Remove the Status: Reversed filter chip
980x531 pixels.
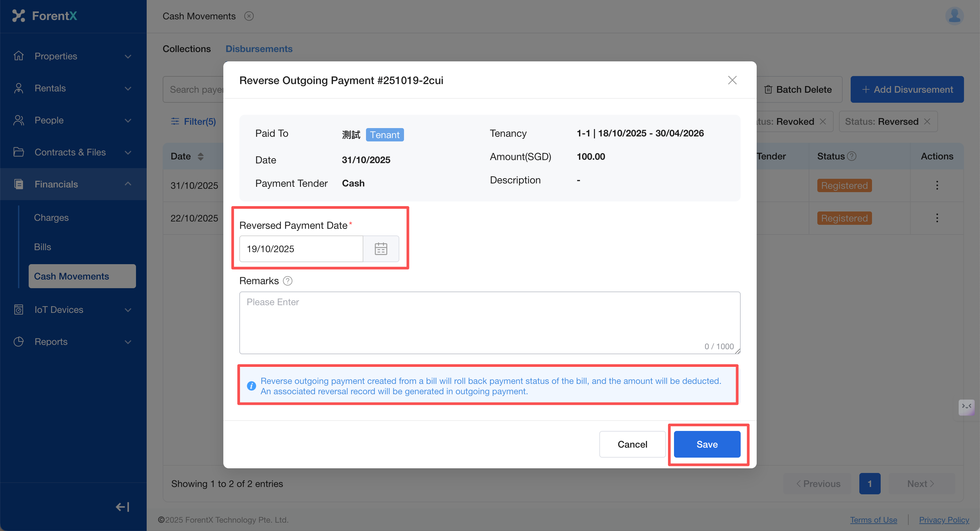927,121
